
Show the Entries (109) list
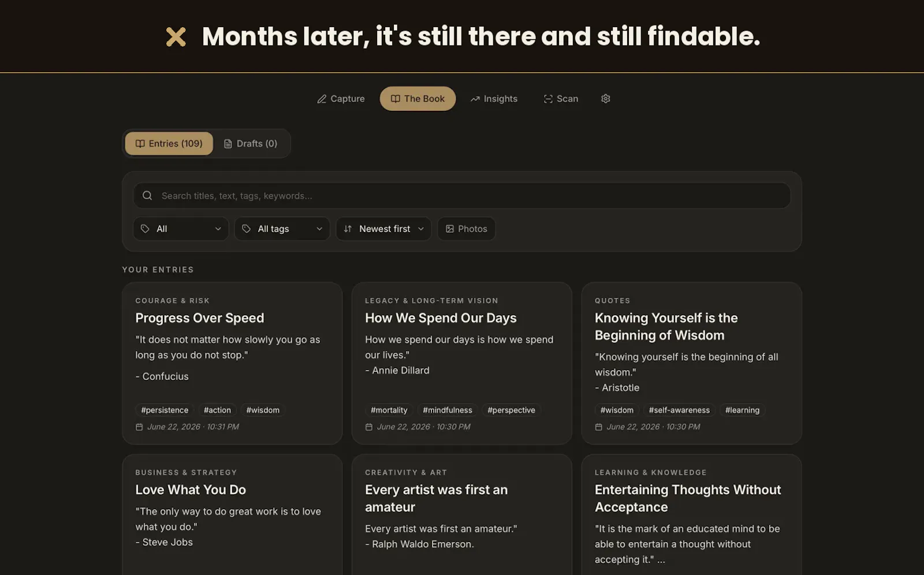click(169, 144)
